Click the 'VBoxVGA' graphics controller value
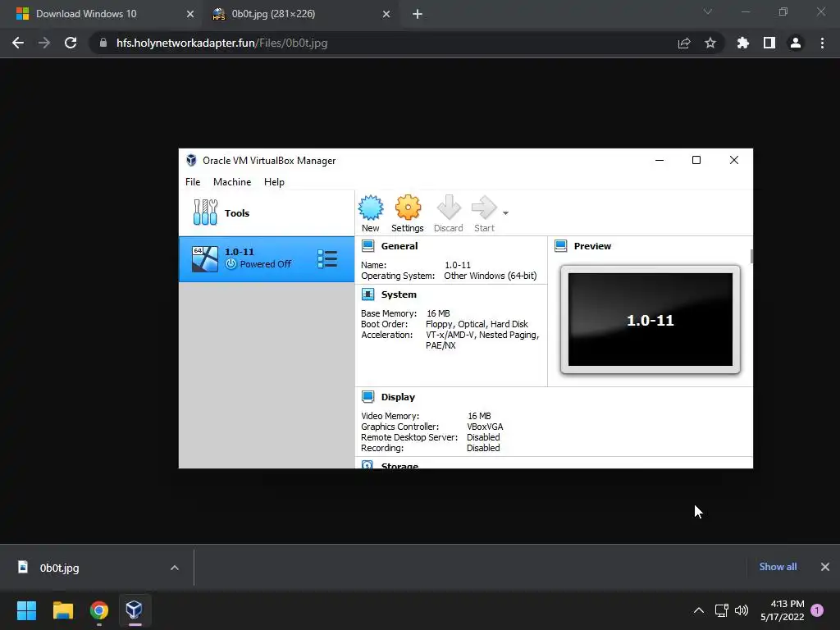The image size is (840, 630). click(485, 427)
